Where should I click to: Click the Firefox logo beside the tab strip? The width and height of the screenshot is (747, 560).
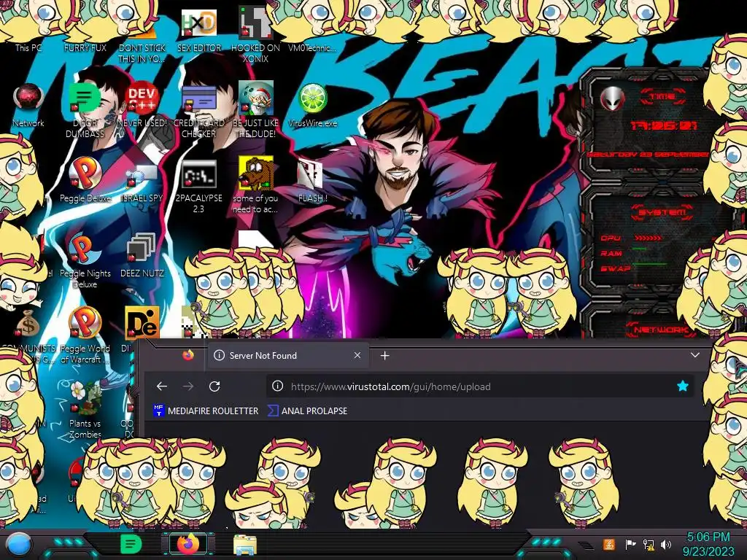tap(188, 355)
